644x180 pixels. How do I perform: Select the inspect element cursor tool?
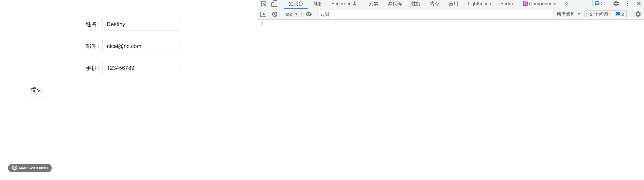point(264,4)
